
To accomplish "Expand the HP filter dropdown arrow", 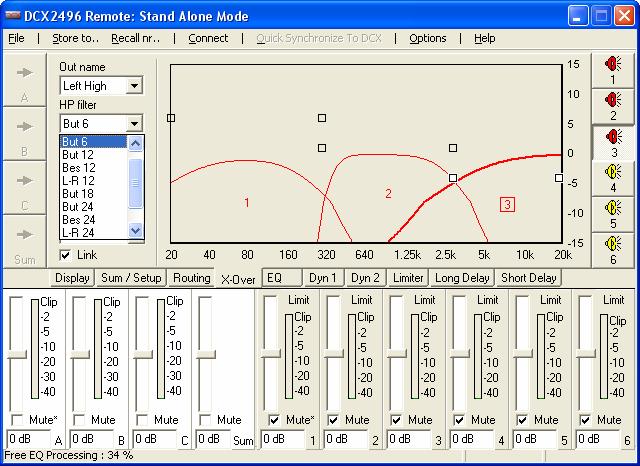I will (x=135, y=124).
